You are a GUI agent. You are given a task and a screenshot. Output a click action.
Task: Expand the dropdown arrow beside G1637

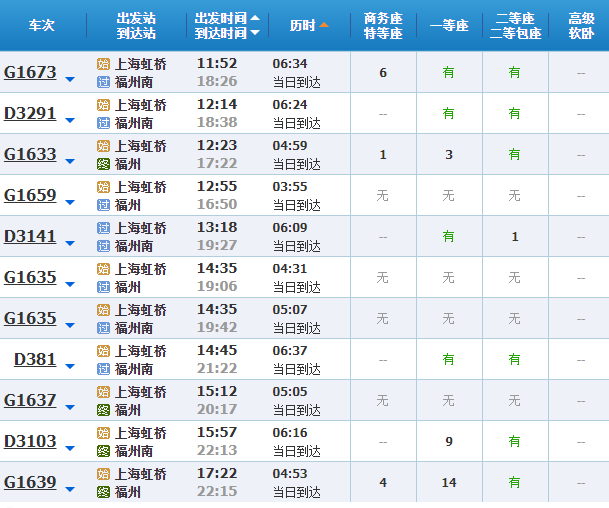tap(70, 406)
